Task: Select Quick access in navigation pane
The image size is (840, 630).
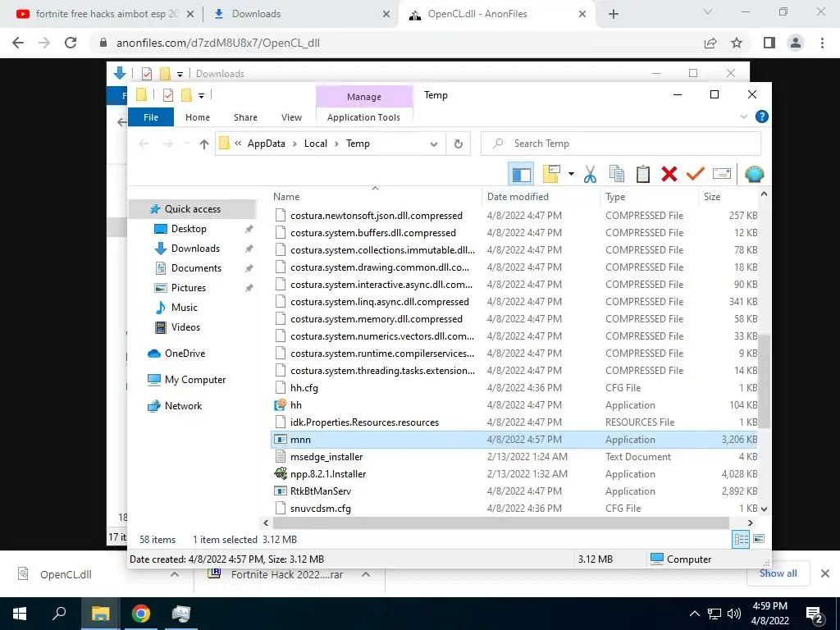Action: pyautogui.click(x=192, y=209)
